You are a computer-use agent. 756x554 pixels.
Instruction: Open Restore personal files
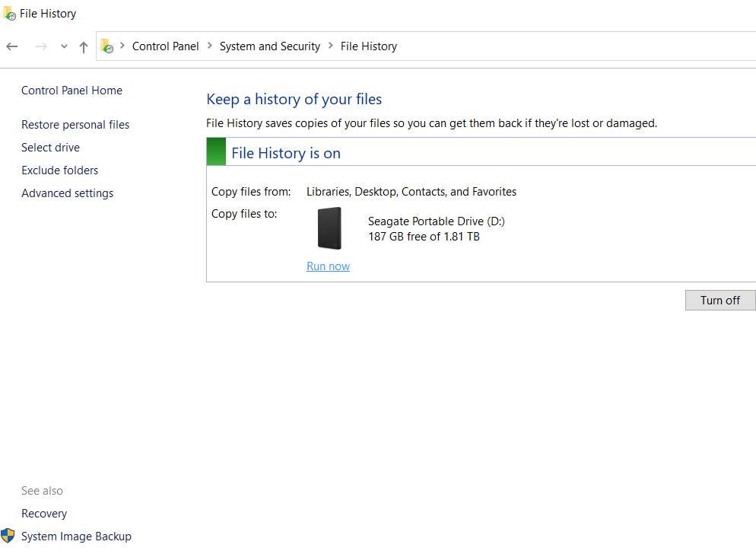pos(75,125)
